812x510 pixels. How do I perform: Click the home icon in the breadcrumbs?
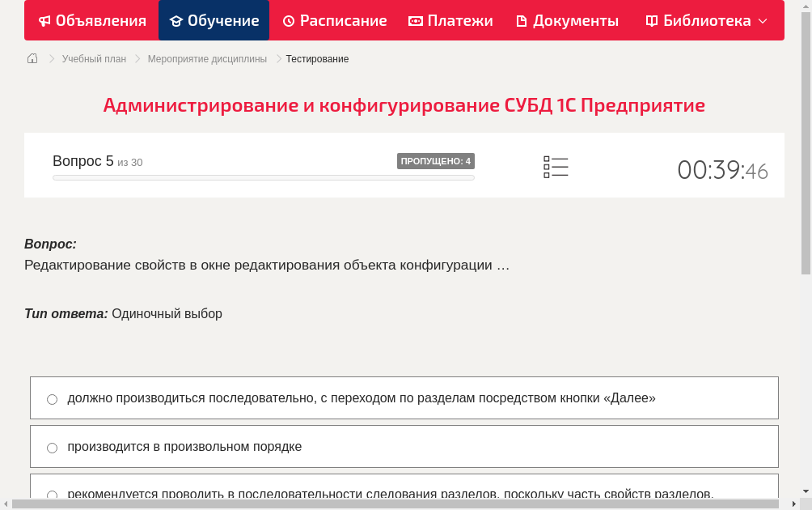coord(32,58)
